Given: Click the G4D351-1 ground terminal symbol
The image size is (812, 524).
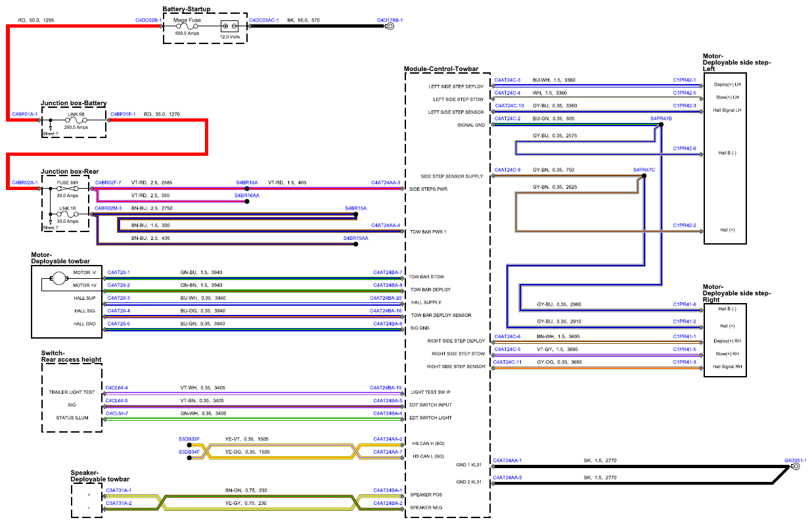Looking at the screenshot, I should pos(795,467).
